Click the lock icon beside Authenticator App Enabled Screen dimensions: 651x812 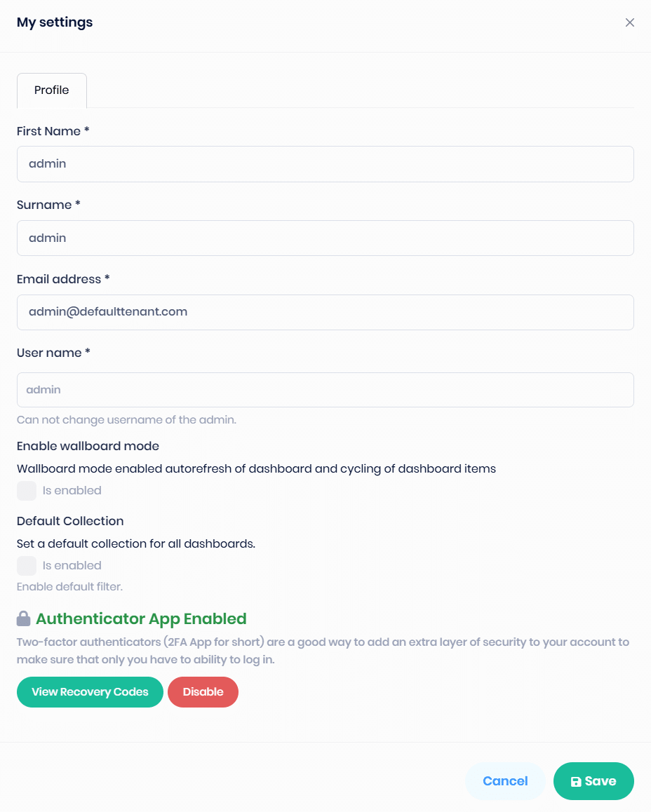(x=24, y=618)
